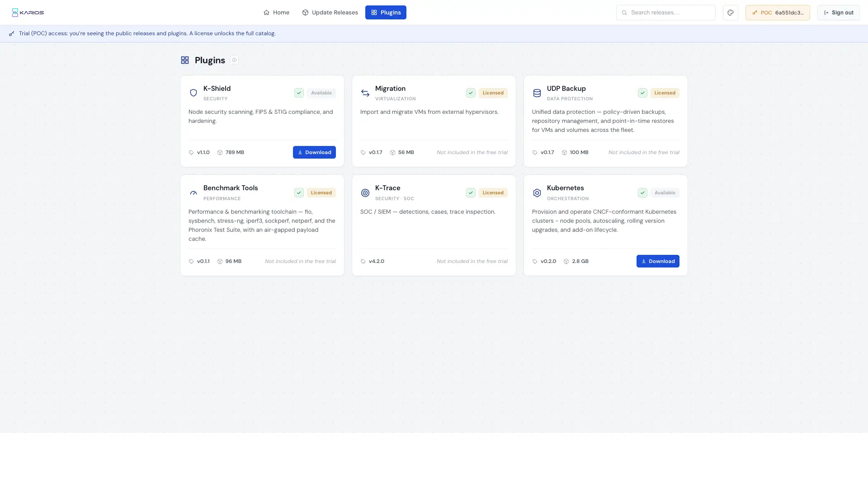Click the K-Trace version tag icon
This screenshot has height=488, width=868.
pyautogui.click(x=363, y=262)
